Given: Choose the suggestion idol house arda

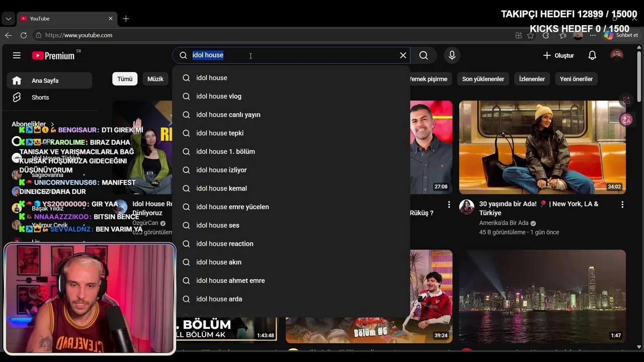Looking at the screenshot, I should tap(291, 299).
